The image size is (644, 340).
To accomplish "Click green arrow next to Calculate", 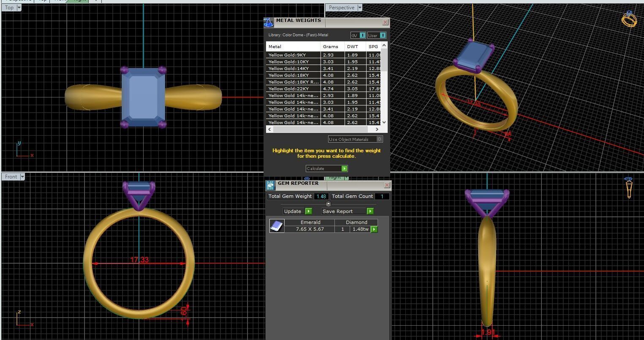I will click(x=345, y=168).
